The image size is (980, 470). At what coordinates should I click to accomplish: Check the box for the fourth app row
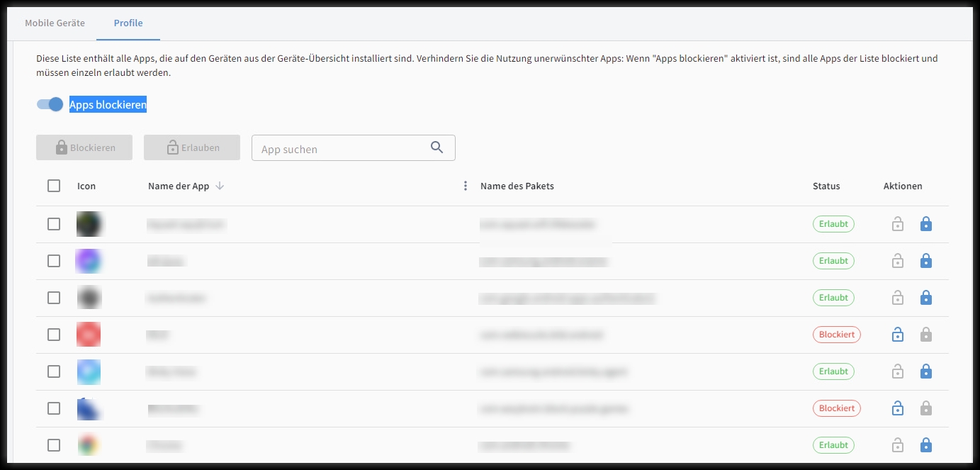[54, 335]
